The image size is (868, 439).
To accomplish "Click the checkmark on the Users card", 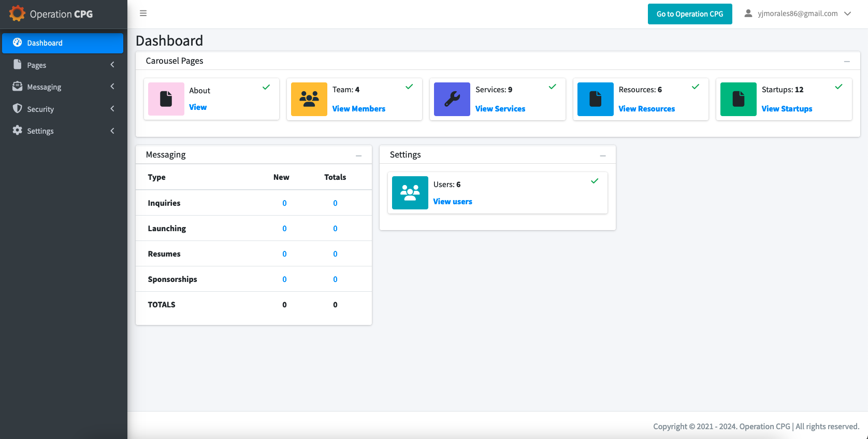I will point(595,181).
